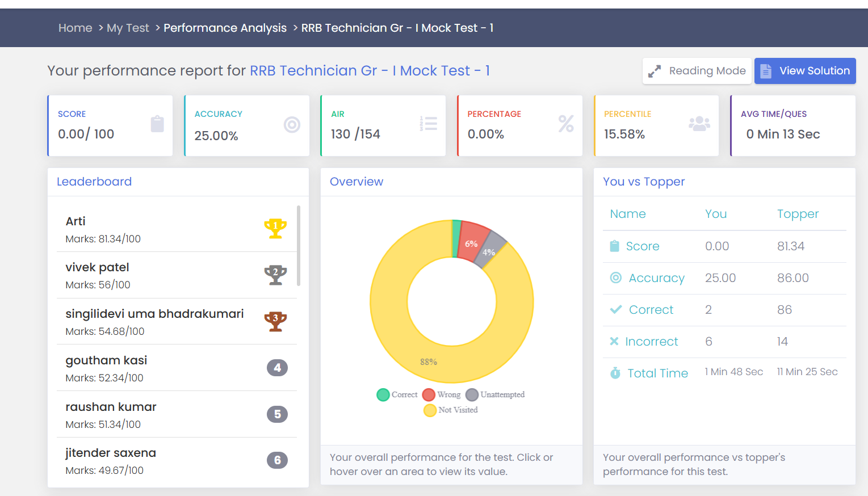Click vivek patel's silver second-place trophy
This screenshot has height=496, width=868.
(275, 275)
